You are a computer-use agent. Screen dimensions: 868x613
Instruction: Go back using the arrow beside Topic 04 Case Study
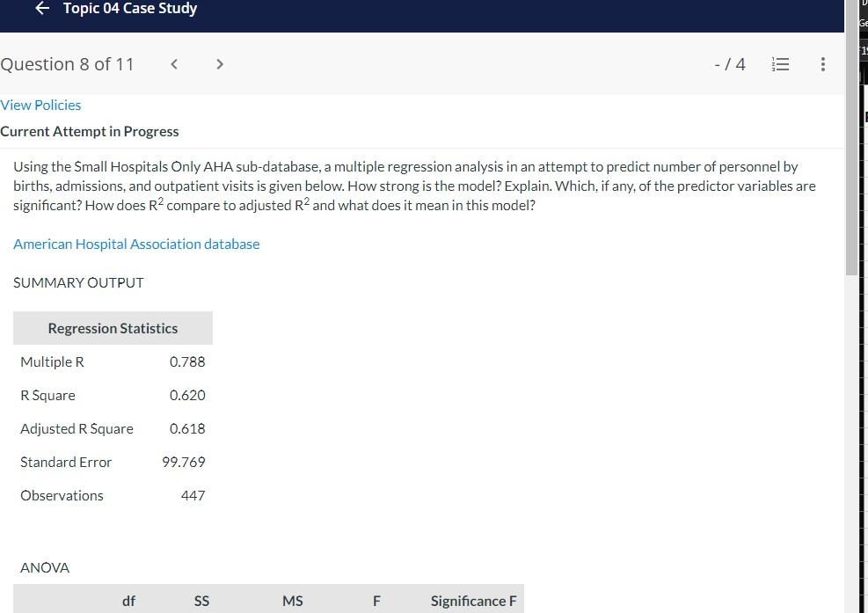pos(42,8)
